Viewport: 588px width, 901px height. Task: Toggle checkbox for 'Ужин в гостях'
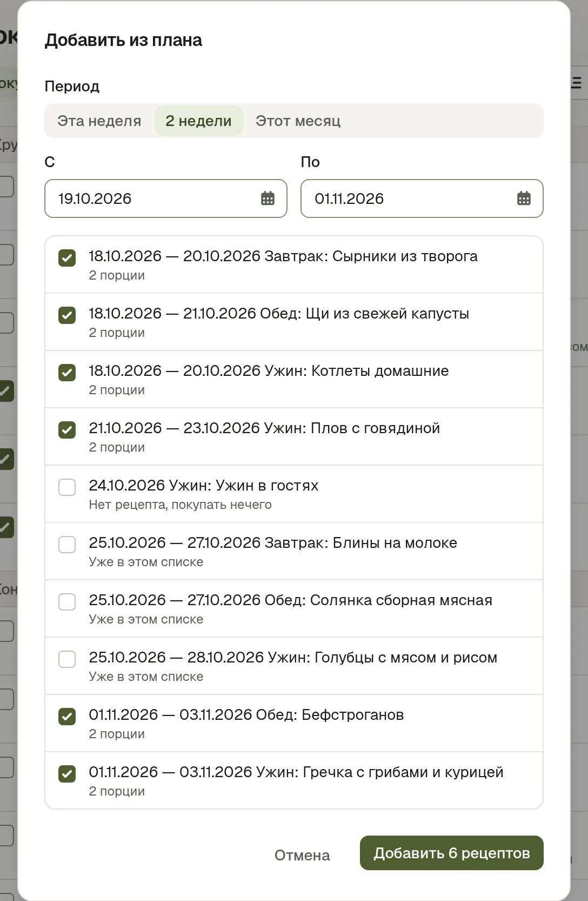coord(67,487)
